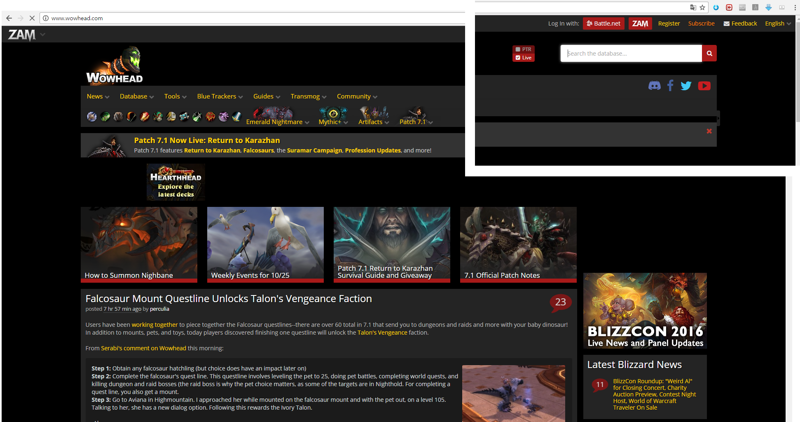Open the Chrome three-dot menu

point(794,7)
